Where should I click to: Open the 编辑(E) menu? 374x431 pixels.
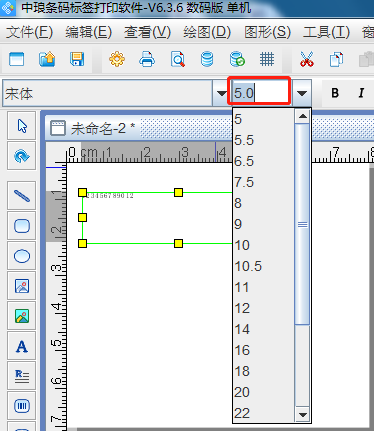88,32
